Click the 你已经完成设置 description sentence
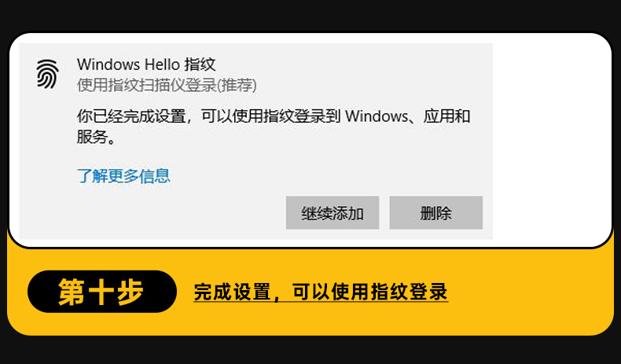621x364 pixels. 274,127
